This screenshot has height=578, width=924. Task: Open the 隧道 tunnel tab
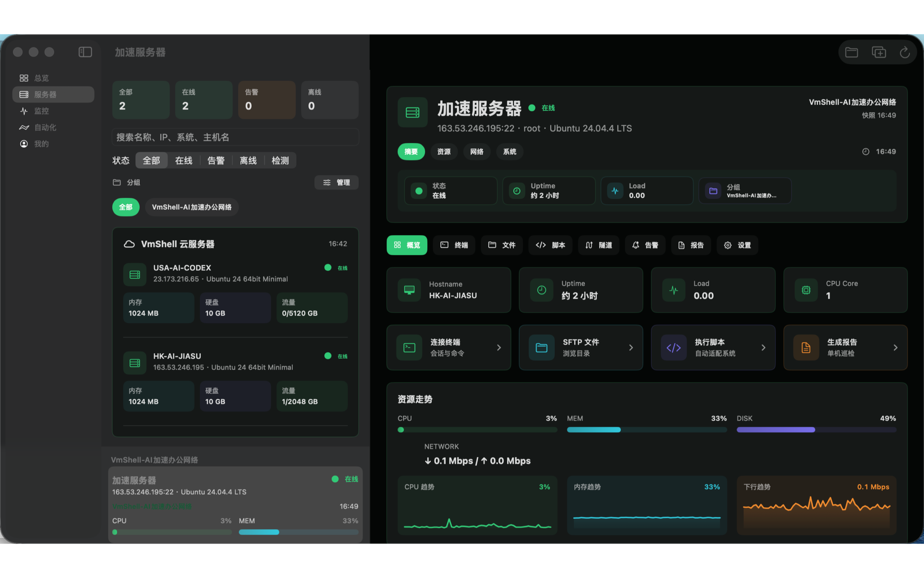[x=598, y=245]
